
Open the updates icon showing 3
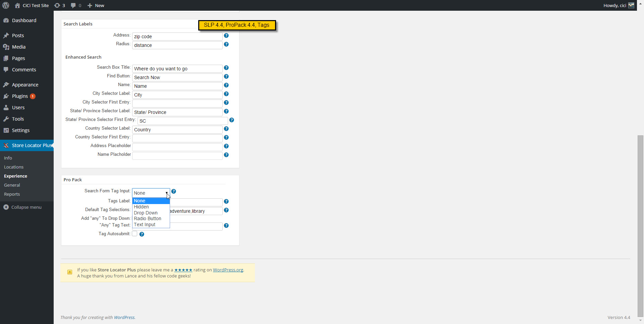60,5
